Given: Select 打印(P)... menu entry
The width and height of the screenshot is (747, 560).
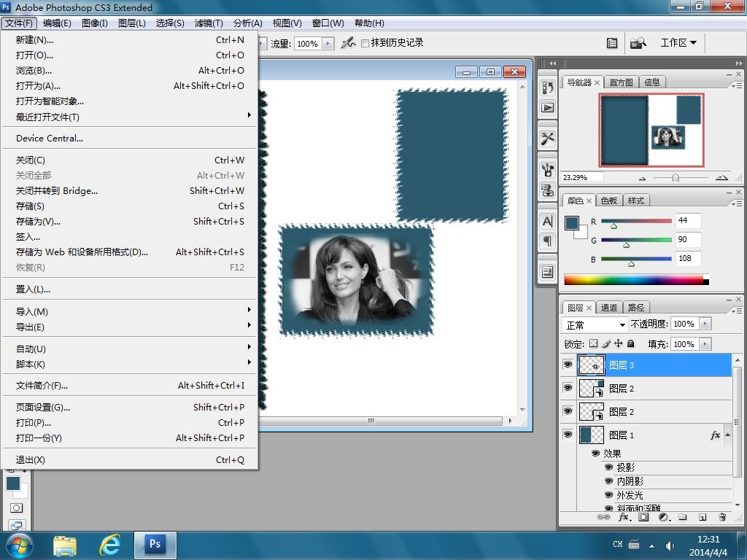Looking at the screenshot, I should point(130,422).
